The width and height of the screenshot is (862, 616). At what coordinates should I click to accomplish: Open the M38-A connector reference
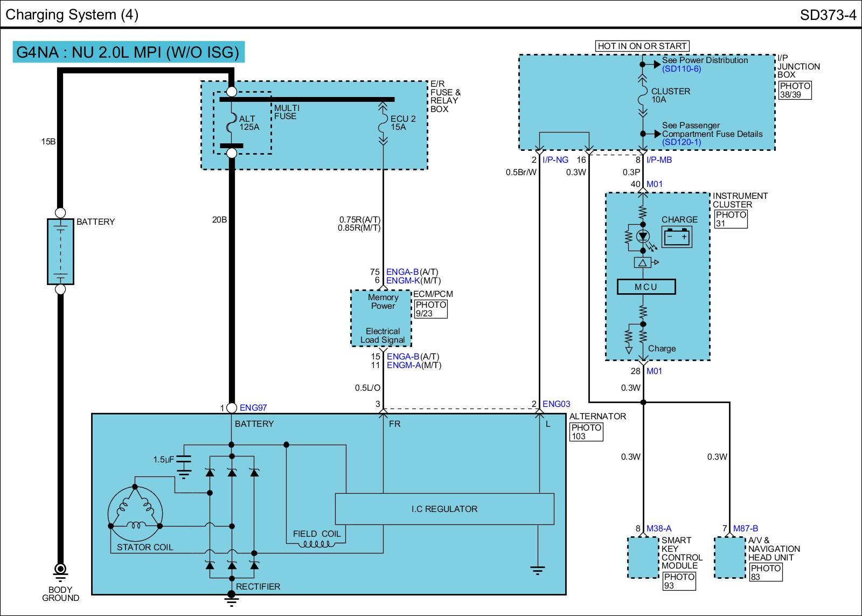pyautogui.click(x=659, y=529)
